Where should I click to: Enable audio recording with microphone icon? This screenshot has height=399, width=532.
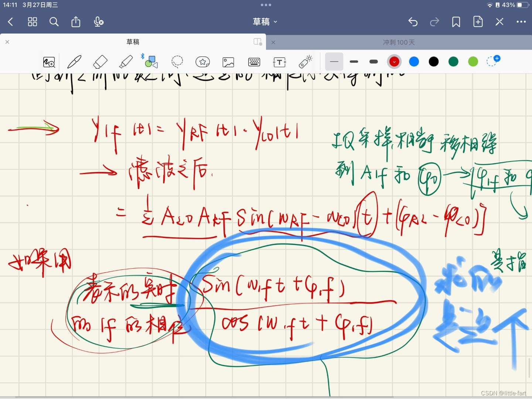98,22
